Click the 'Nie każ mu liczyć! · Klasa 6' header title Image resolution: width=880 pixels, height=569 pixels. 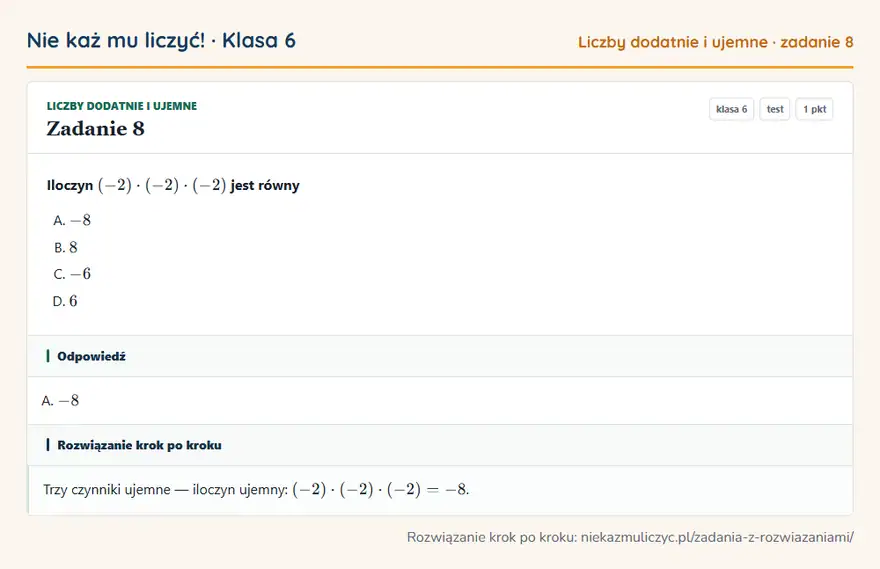(161, 40)
